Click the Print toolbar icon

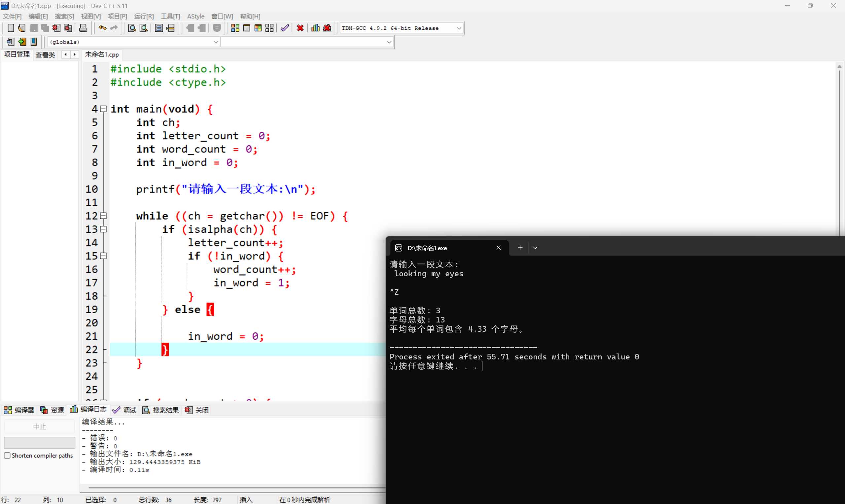click(83, 28)
